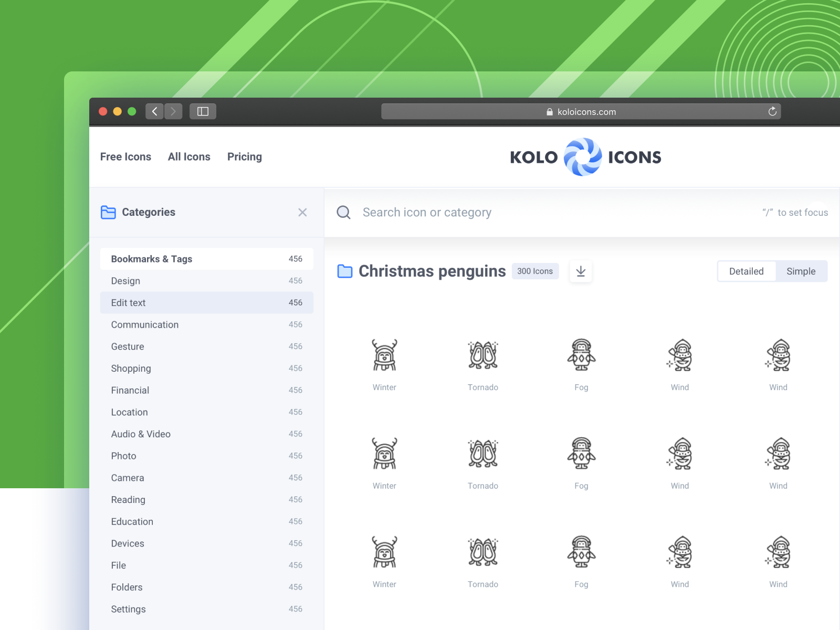The width and height of the screenshot is (840, 630).
Task: Go forward with the browser forward arrow
Action: coord(173,111)
